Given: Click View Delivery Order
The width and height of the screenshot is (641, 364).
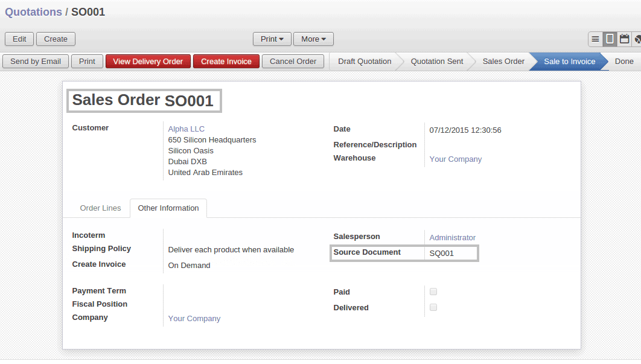Looking at the screenshot, I should pos(148,61).
